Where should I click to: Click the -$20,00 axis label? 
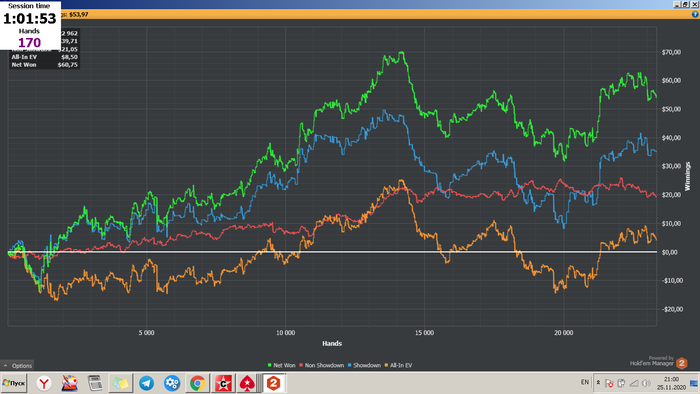672,309
